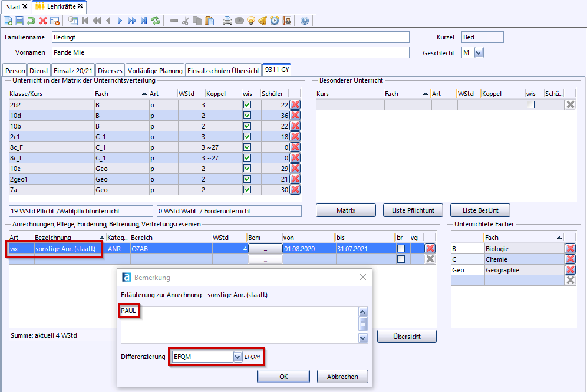Click the remove-record form icon
This screenshot has width=587, height=392.
[x=55, y=21]
